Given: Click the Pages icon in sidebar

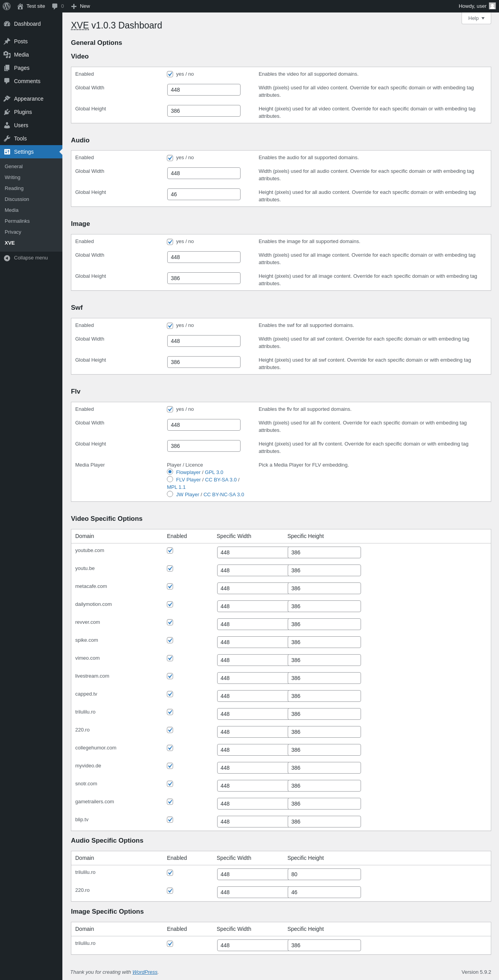Looking at the screenshot, I should (7, 68).
